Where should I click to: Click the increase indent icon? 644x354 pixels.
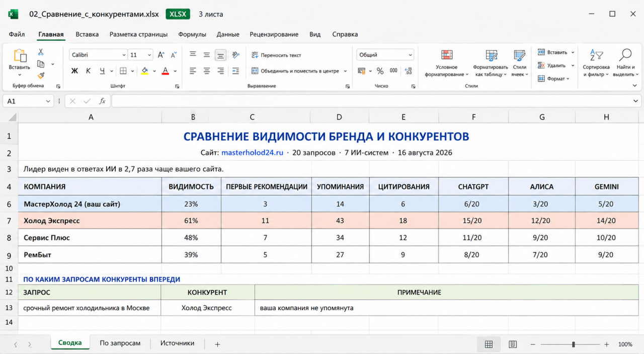(234, 71)
